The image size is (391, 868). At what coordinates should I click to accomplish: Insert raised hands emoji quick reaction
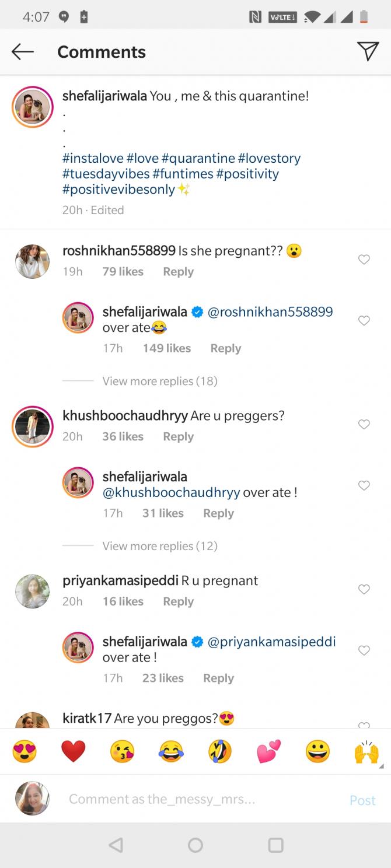(366, 751)
